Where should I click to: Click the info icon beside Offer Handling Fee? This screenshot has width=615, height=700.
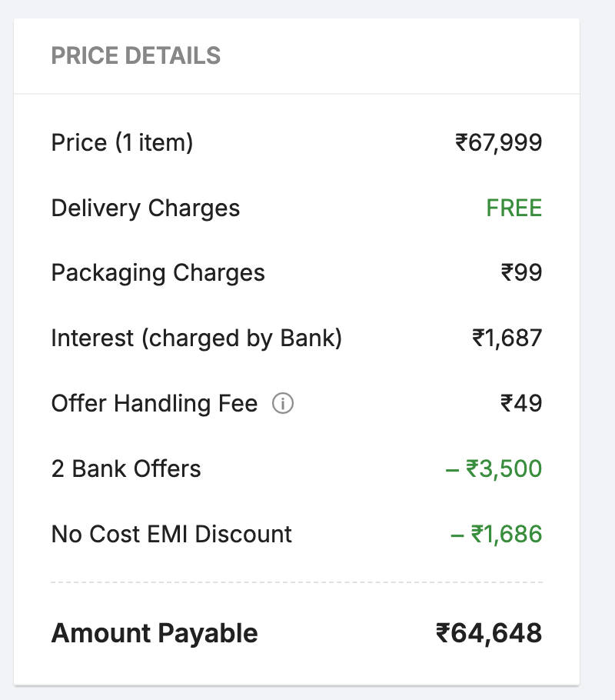pyautogui.click(x=283, y=404)
